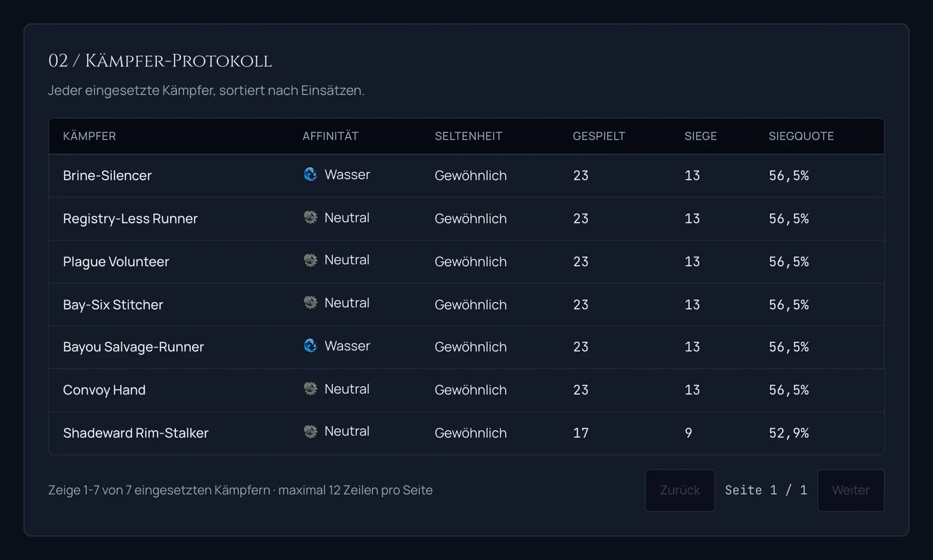The height and width of the screenshot is (560, 933).
Task: Click played count 17 for Shadeward Rim-Stalker
Action: pyautogui.click(x=581, y=433)
